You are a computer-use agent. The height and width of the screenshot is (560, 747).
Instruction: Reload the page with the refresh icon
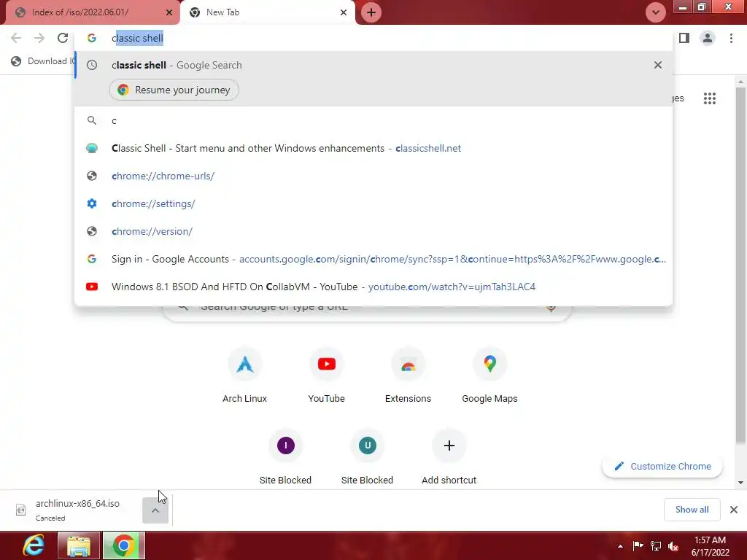click(63, 38)
